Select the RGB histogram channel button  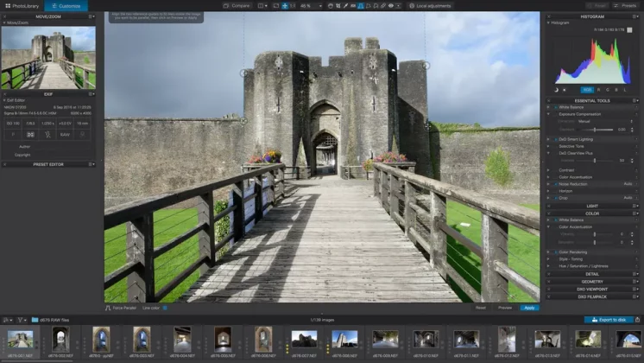coord(587,89)
